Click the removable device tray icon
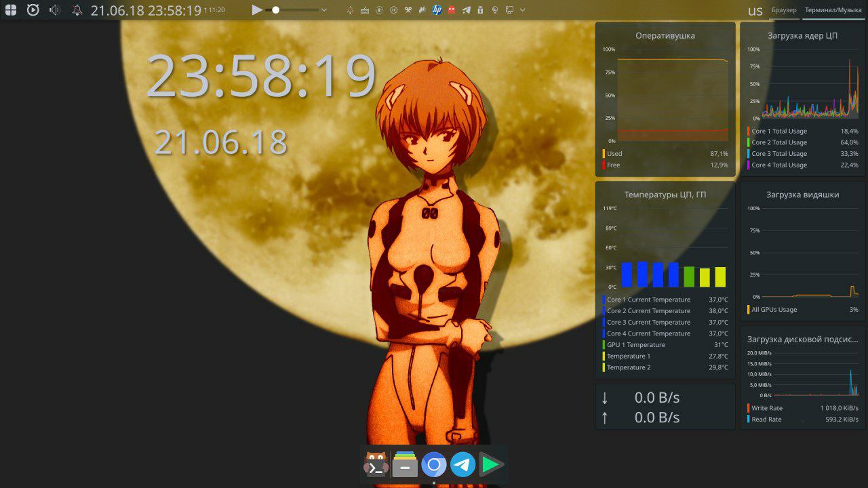This screenshot has height=488, width=868. [480, 10]
